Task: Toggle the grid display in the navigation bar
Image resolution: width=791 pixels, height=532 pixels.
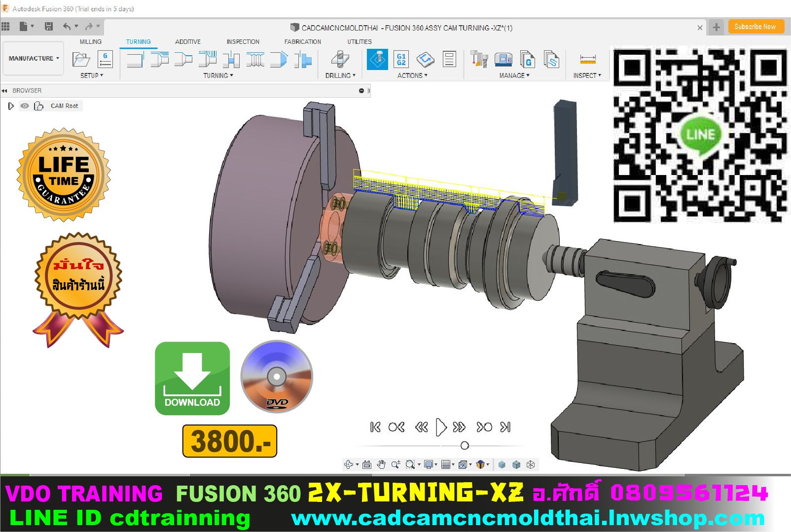Action: pyautogui.click(x=447, y=464)
